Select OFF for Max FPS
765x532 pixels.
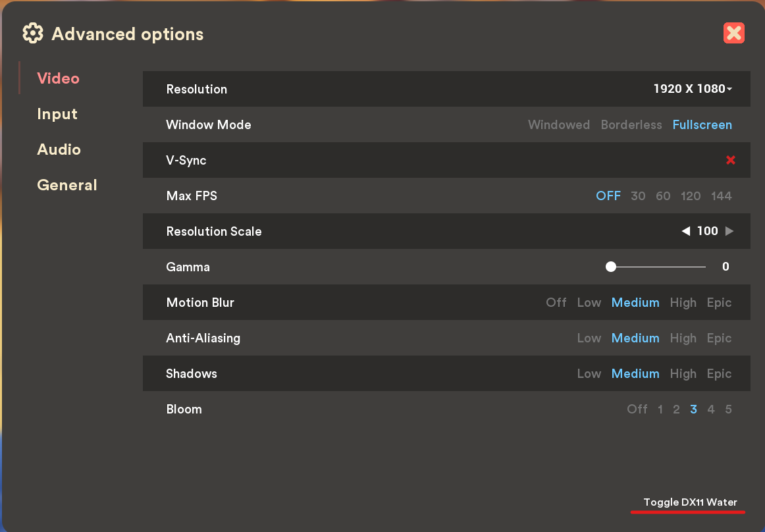point(608,196)
